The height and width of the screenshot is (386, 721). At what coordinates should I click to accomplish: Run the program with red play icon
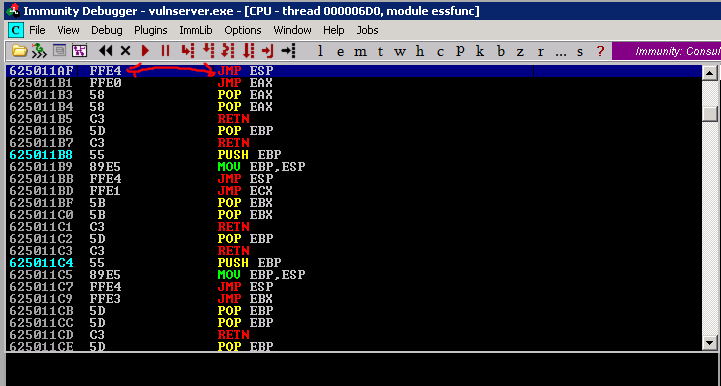tap(145, 51)
